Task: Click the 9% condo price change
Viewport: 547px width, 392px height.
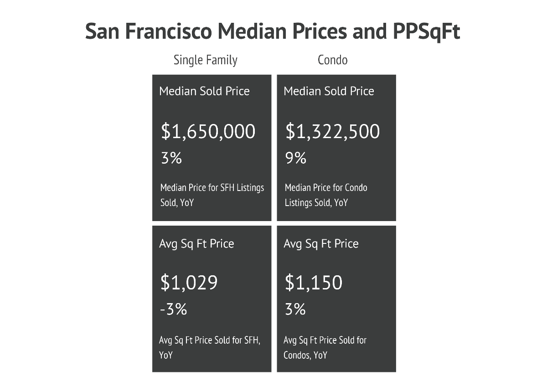Action: pos(296,158)
